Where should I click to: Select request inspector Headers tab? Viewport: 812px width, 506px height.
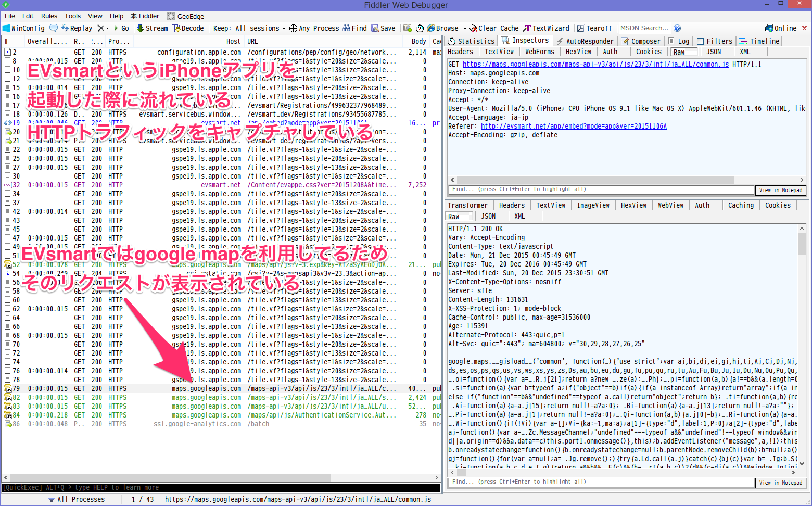point(461,52)
